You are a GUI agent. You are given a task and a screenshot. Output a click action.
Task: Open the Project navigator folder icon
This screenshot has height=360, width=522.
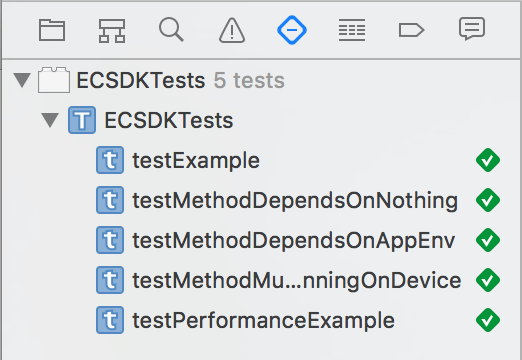click(52, 30)
